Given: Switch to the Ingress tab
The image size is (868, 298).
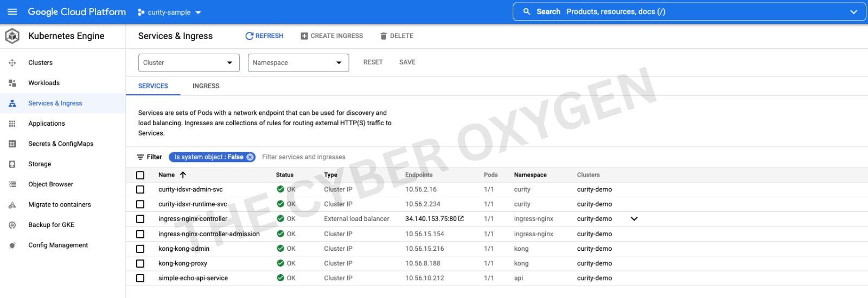Looking at the screenshot, I should [206, 86].
